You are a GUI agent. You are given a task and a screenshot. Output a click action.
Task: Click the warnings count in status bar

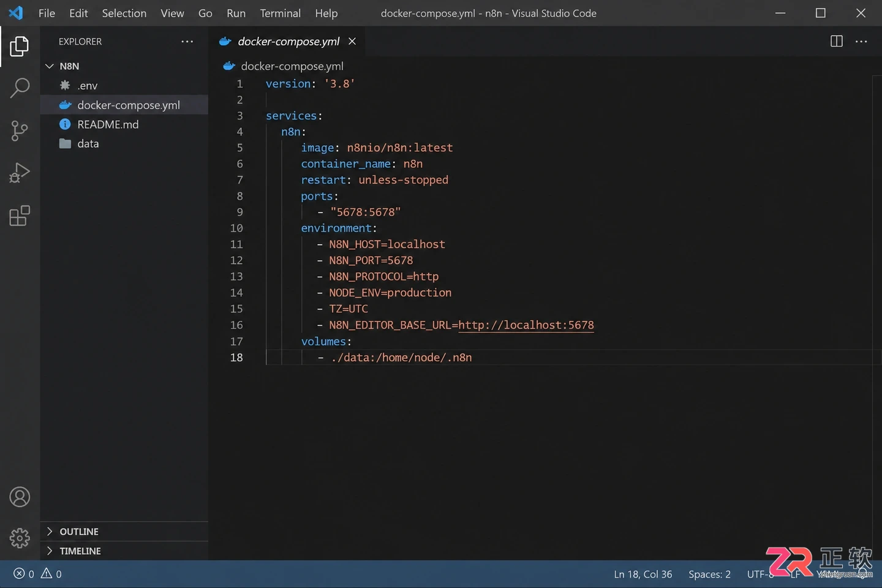tap(51, 574)
